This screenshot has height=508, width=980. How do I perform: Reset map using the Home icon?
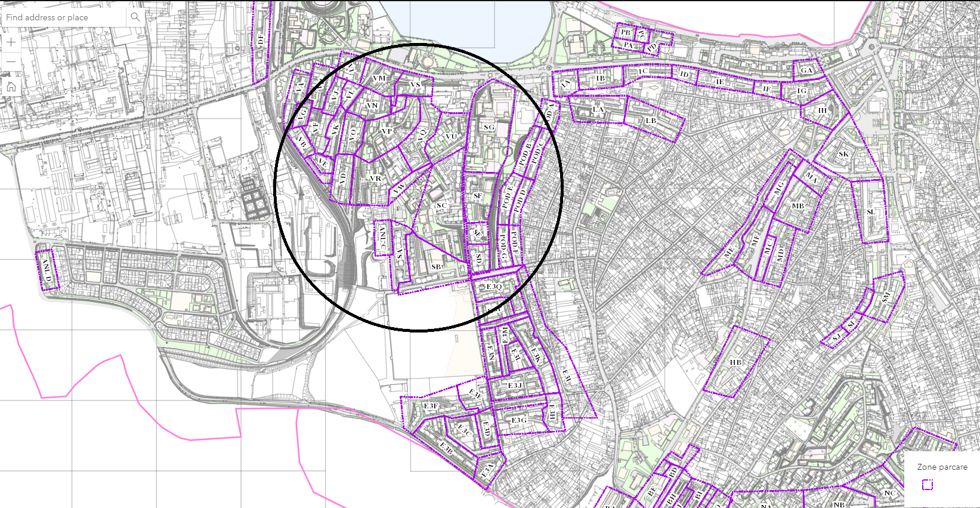[x=11, y=87]
